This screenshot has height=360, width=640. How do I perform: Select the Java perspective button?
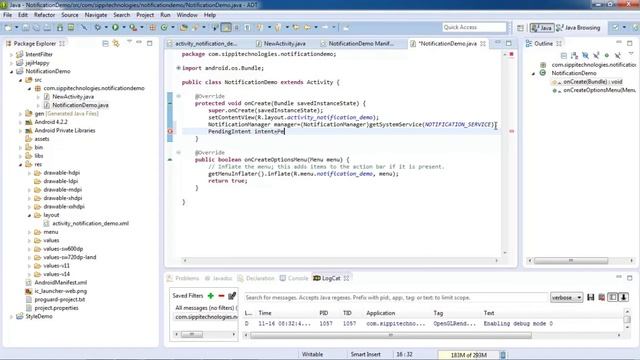542,28
